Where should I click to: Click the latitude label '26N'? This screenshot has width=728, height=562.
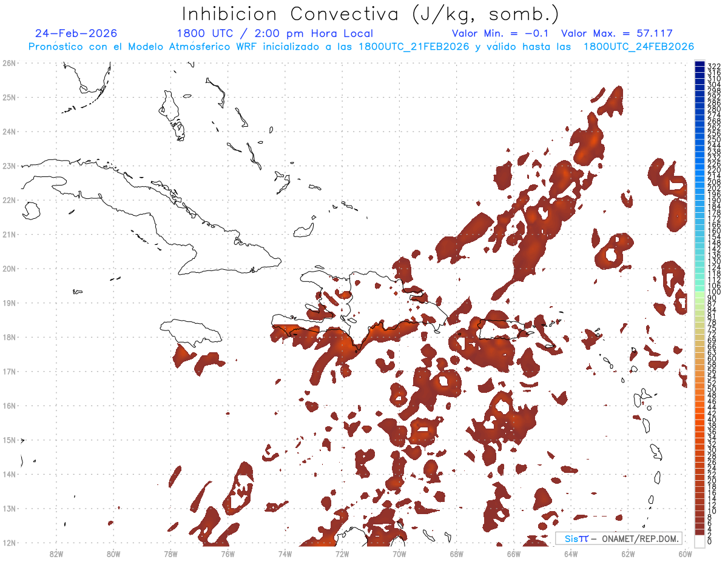pyautogui.click(x=9, y=63)
